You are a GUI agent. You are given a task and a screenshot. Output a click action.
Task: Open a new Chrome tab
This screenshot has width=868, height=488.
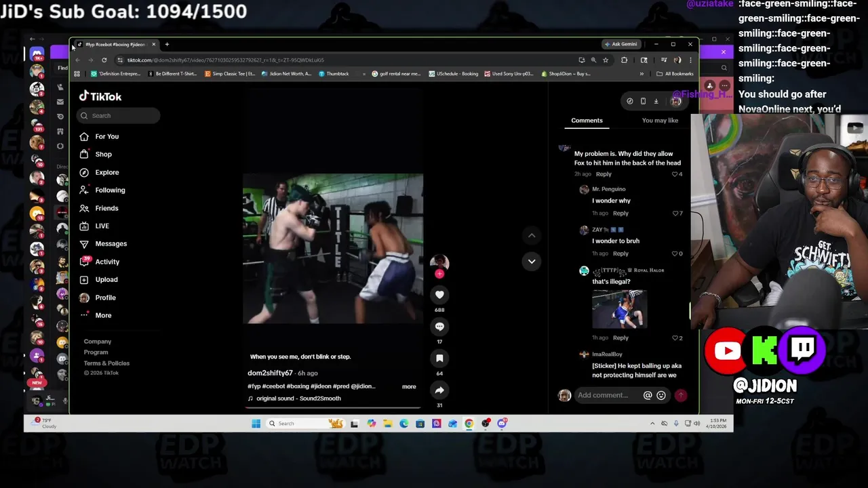(167, 44)
